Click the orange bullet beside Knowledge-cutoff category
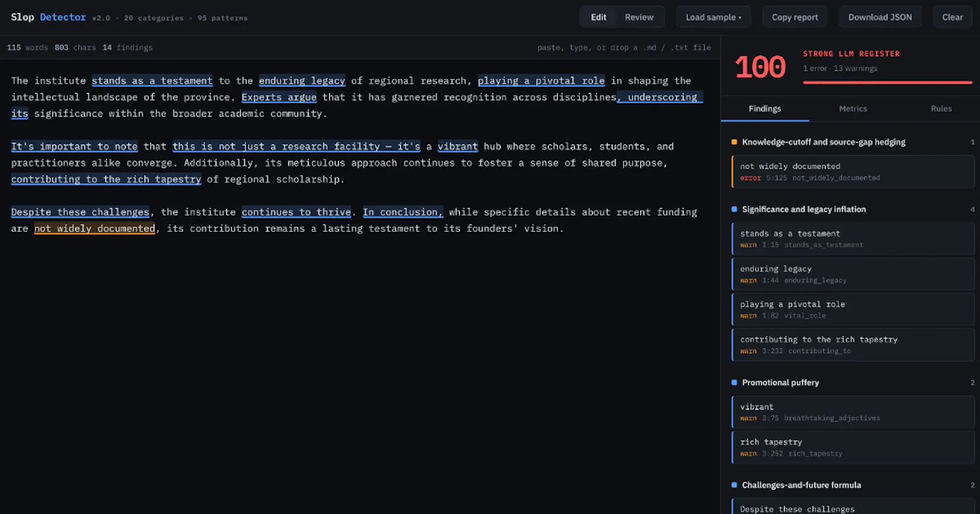The height and width of the screenshot is (514, 980). [734, 142]
